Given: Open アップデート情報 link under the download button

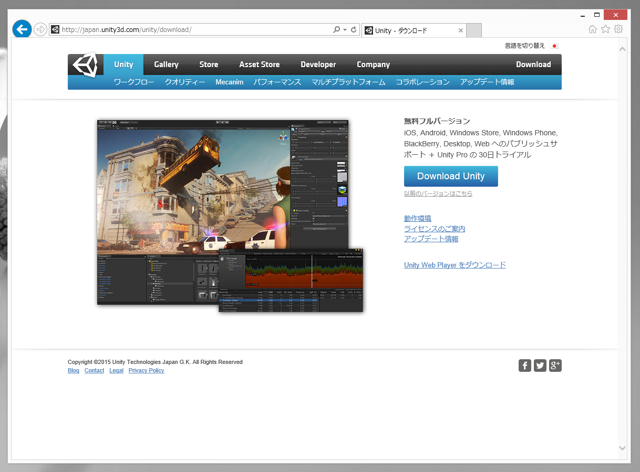Looking at the screenshot, I should (x=431, y=239).
